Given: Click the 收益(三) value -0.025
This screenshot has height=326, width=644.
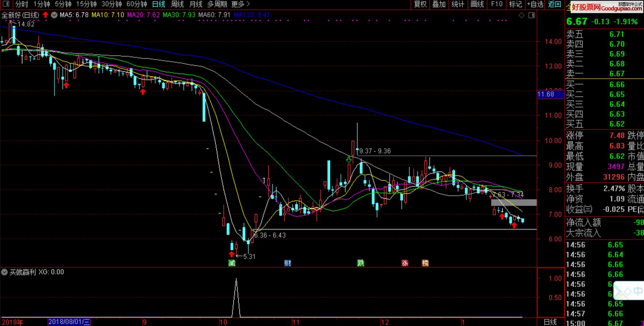Looking at the screenshot, I should [614, 209].
